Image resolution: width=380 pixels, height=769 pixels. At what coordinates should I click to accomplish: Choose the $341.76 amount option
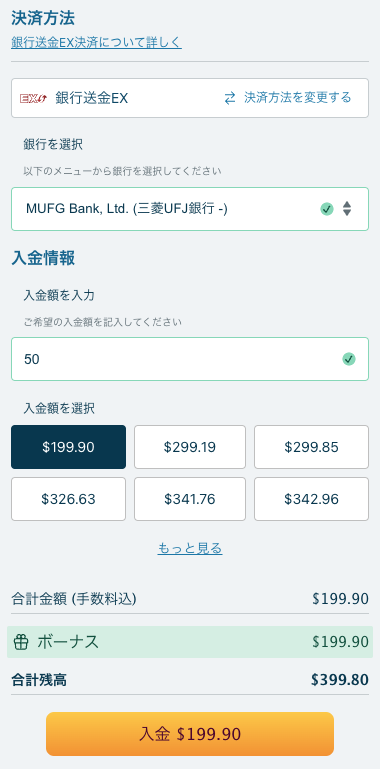(190, 499)
